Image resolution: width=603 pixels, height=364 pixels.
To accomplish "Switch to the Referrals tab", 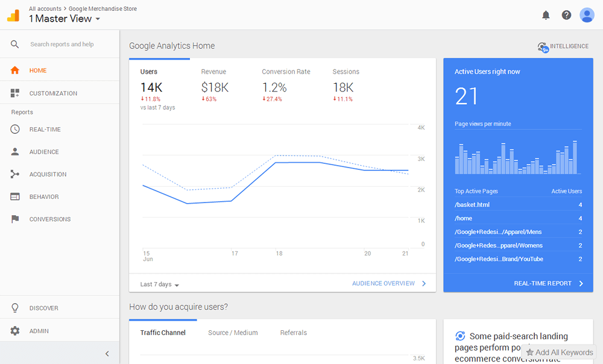I will click(x=294, y=333).
